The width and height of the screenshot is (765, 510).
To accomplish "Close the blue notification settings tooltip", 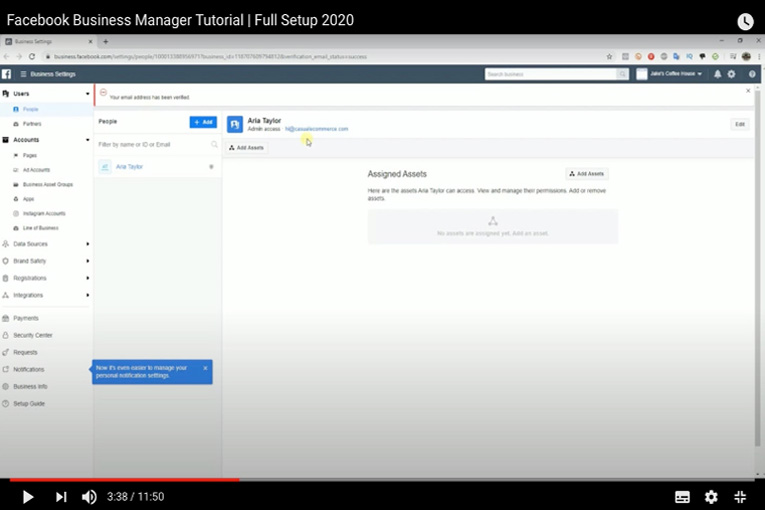I will coord(205,368).
